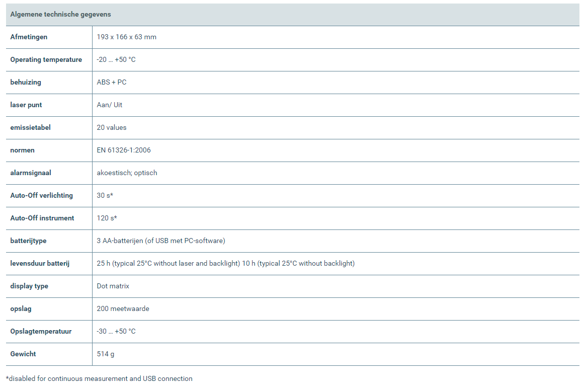Select the alarmsignaal label
Screen dimensions: 588x390
(x=31, y=173)
